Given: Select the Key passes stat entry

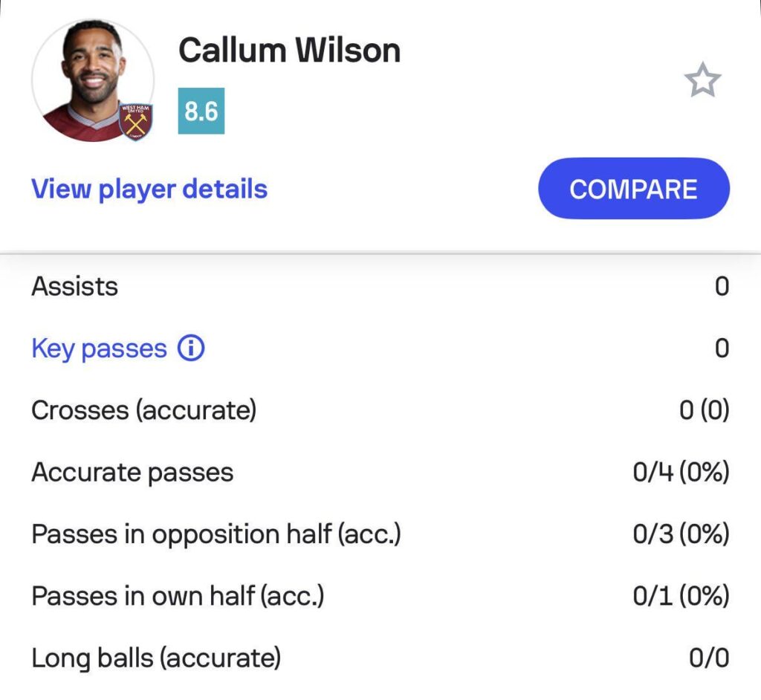Looking at the screenshot, I should [x=380, y=348].
